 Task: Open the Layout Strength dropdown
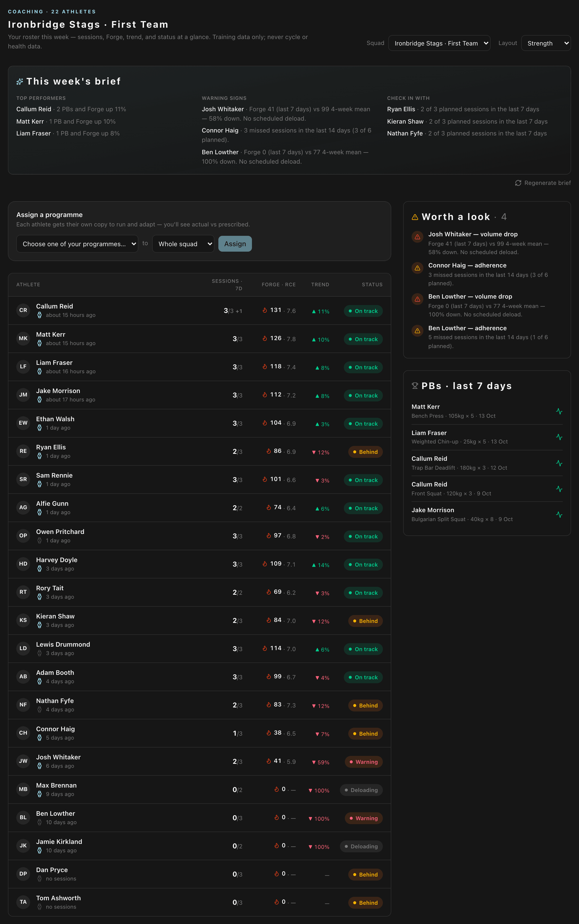pyautogui.click(x=546, y=43)
